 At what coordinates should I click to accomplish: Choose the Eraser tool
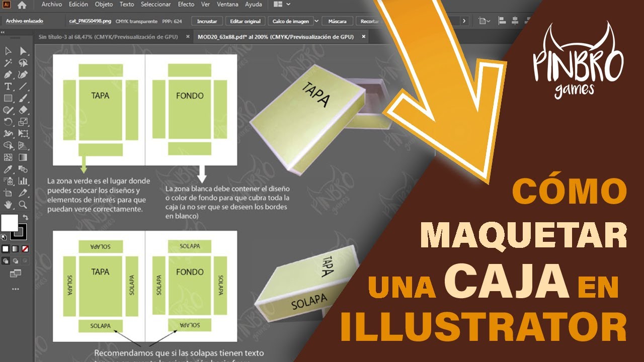(x=23, y=110)
